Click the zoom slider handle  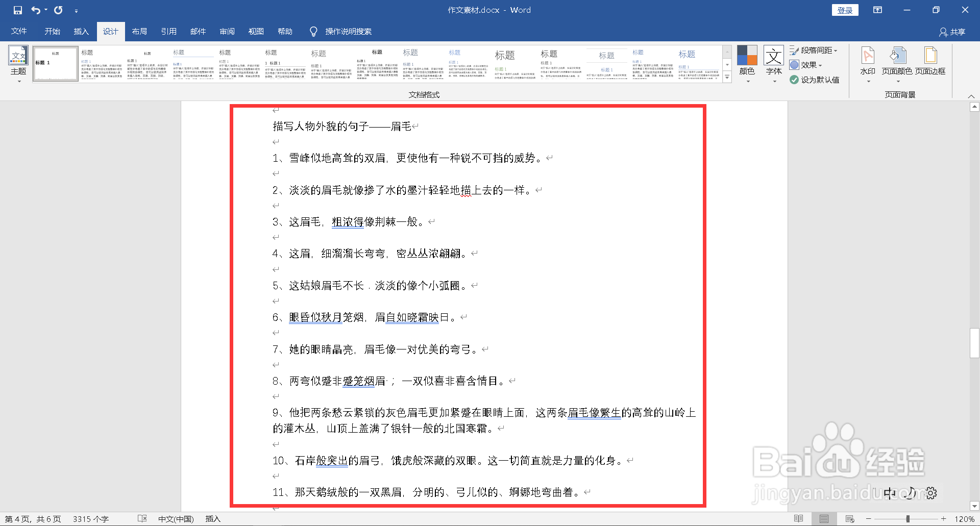908,519
